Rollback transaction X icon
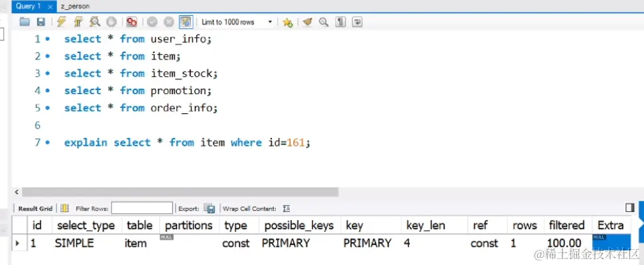The height and width of the screenshot is (265, 644). (x=169, y=22)
